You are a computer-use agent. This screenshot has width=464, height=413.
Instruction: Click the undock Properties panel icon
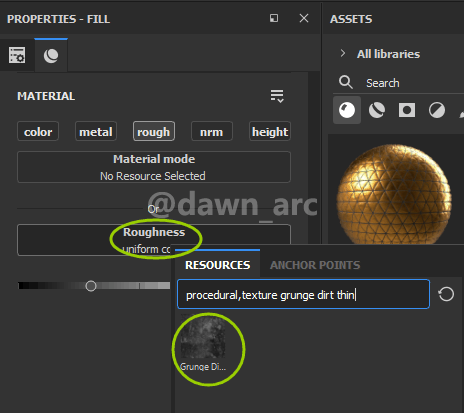(x=274, y=18)
